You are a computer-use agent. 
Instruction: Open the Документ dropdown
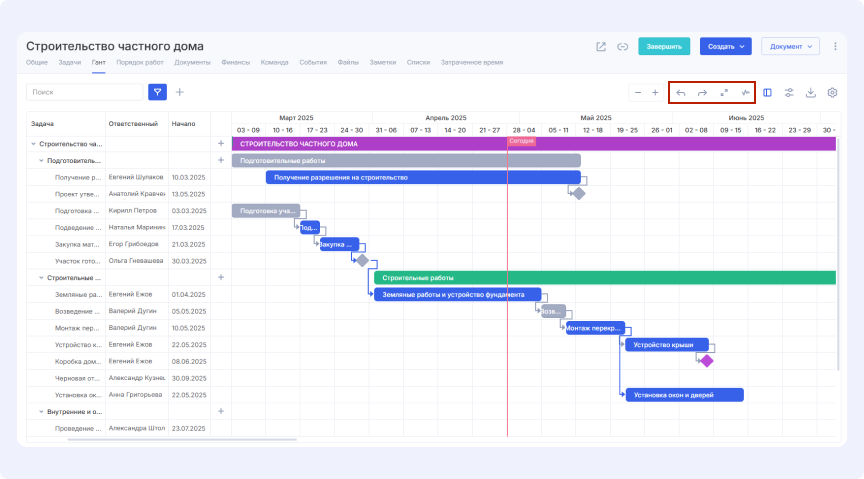pos(790,46)
